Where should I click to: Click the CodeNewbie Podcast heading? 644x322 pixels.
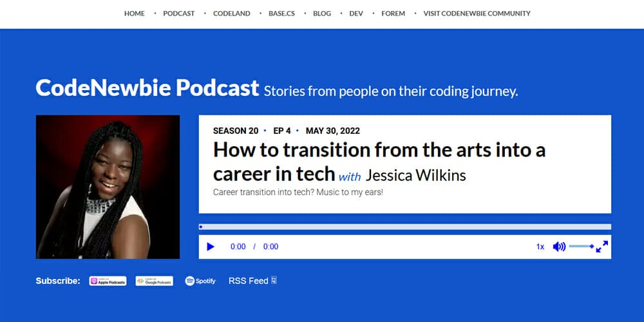147,88
